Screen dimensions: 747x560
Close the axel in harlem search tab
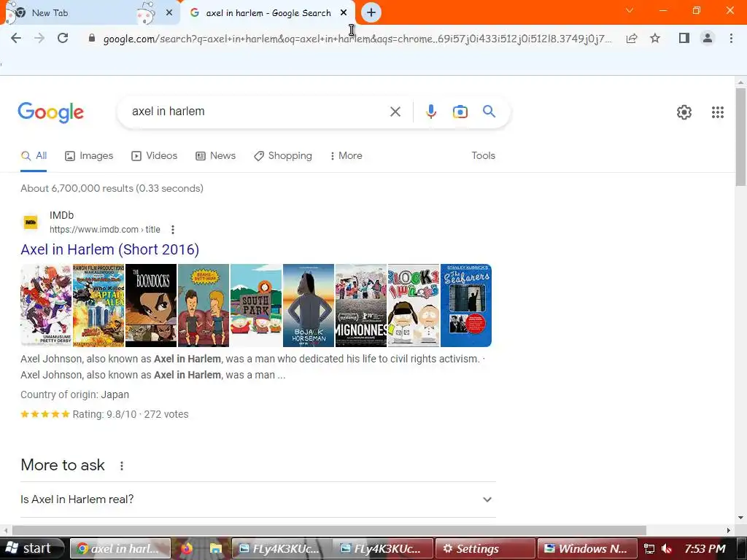click(x=344, y=13)
